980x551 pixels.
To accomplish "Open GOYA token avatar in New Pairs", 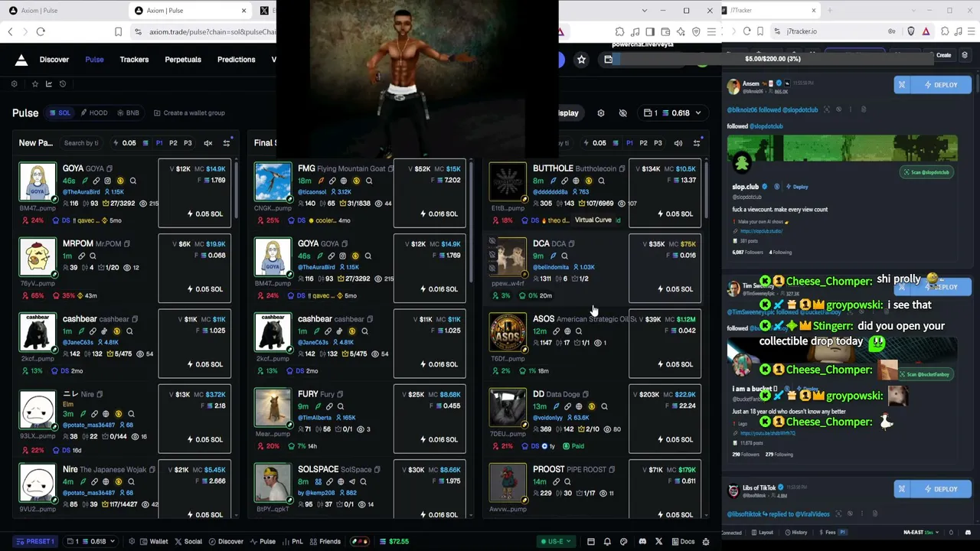I will pos(38,183).
